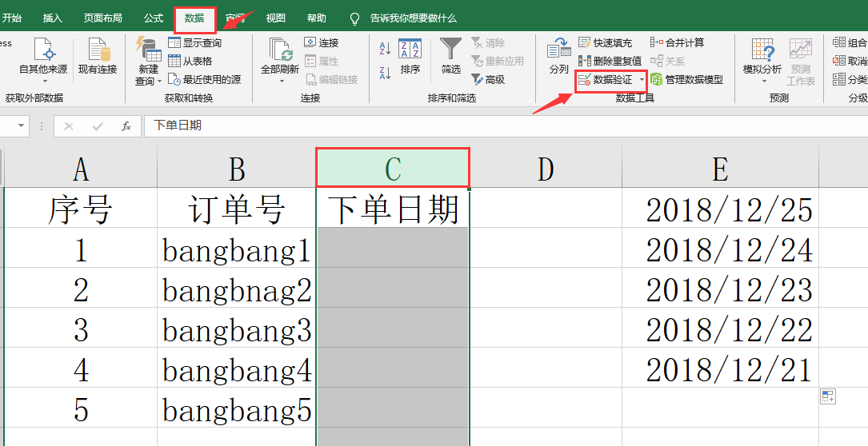868x446 pixels.
Task: Click the 快速填充 button
Action: click(605, 42)
